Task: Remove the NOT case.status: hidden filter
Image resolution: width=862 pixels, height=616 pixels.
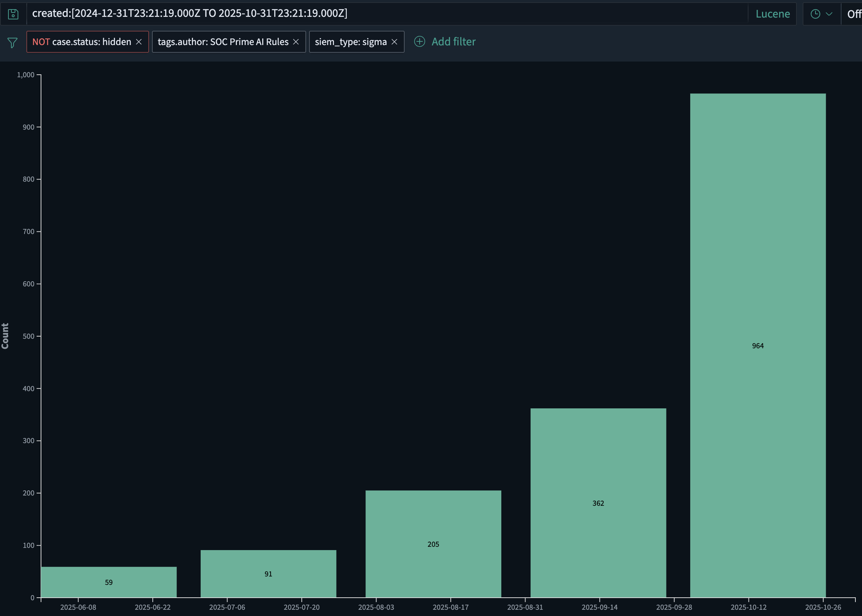Action: pyautogui.click(x=139, y=42)
